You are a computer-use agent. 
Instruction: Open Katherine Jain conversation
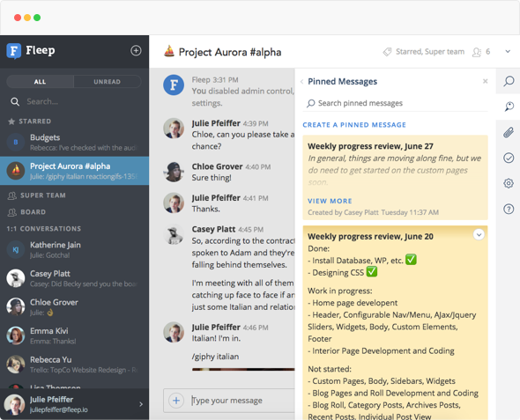pos(74,250)
